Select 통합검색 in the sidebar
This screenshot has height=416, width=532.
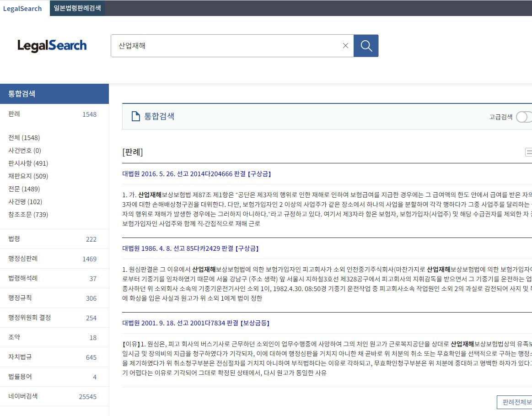pos(54,94)
